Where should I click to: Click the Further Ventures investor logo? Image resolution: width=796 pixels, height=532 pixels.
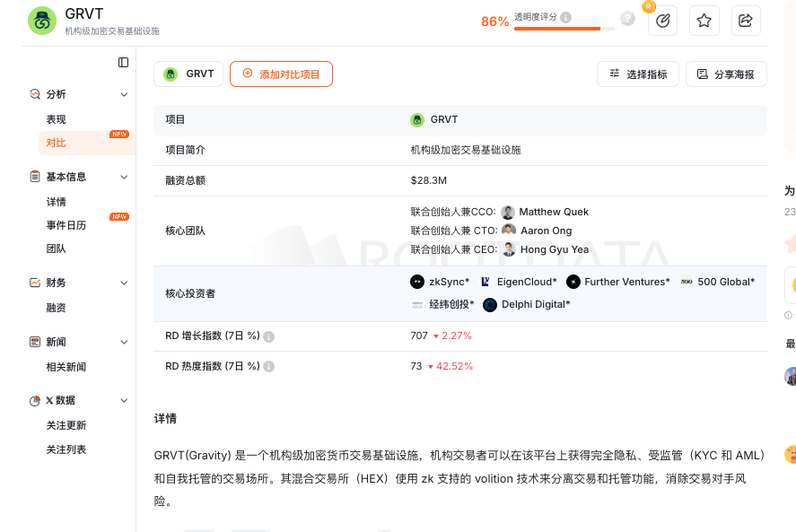pos(573,282)
